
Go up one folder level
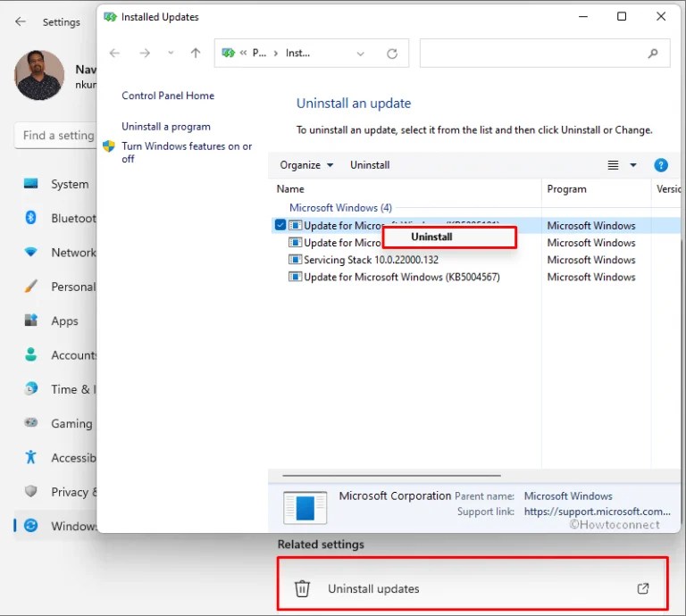pyautogui.click(x=196, y=53)
